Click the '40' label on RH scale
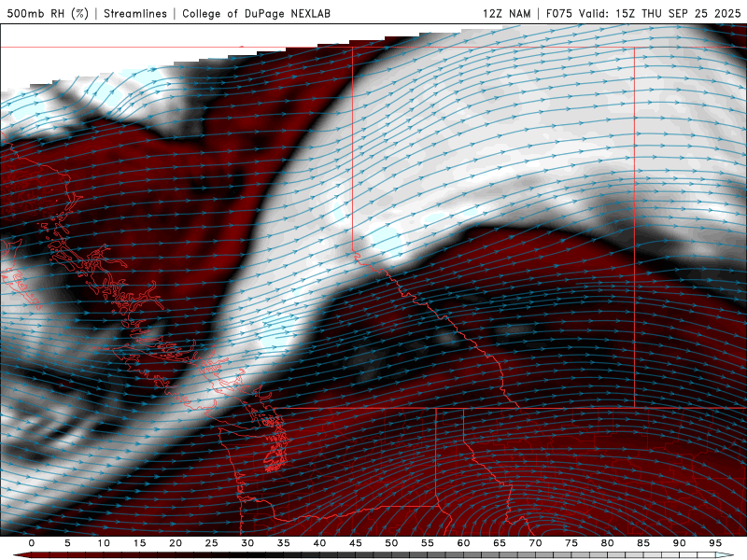The width and height of the screenshot is (747, 560). point(319,543)
